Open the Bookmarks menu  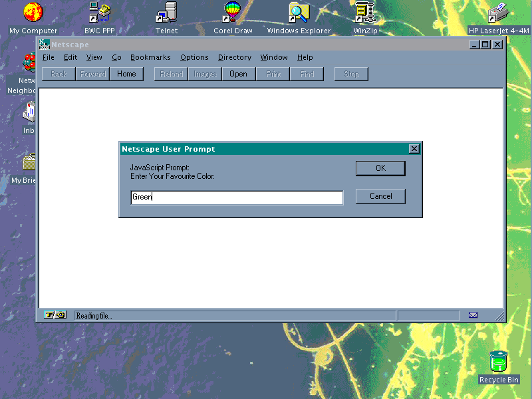[150, 58]
